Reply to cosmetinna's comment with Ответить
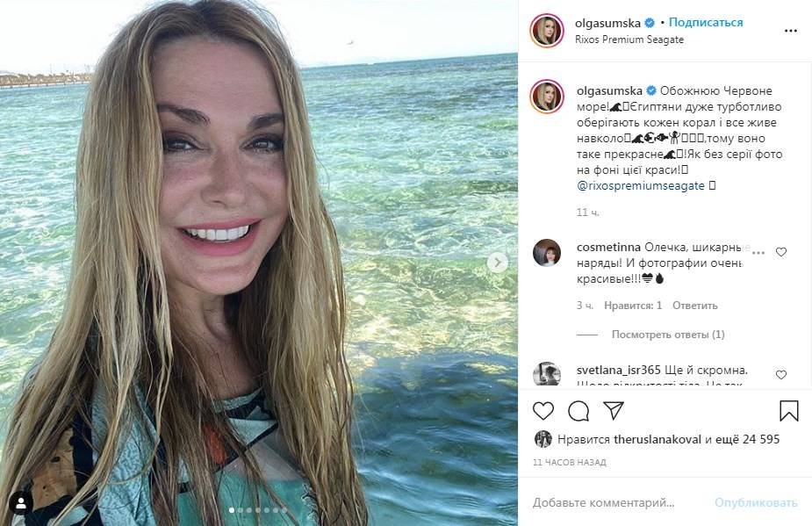This screenshot has width=812, height=526. pyautogui.click(x=694, y=306)
